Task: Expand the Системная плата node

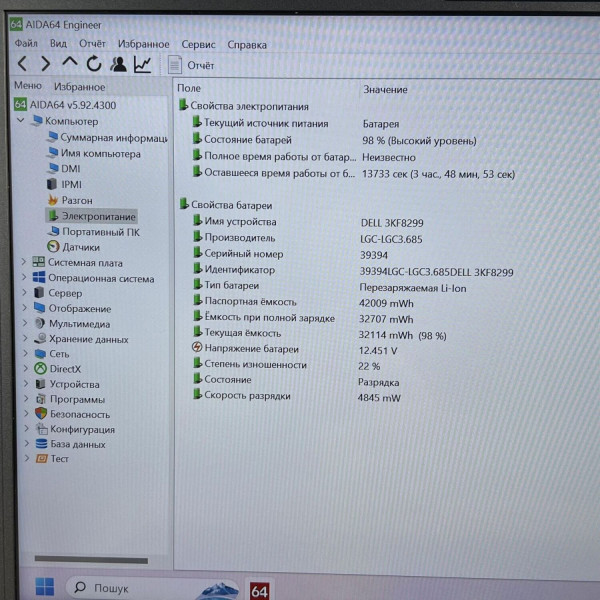Action: [x=24, y=262]
